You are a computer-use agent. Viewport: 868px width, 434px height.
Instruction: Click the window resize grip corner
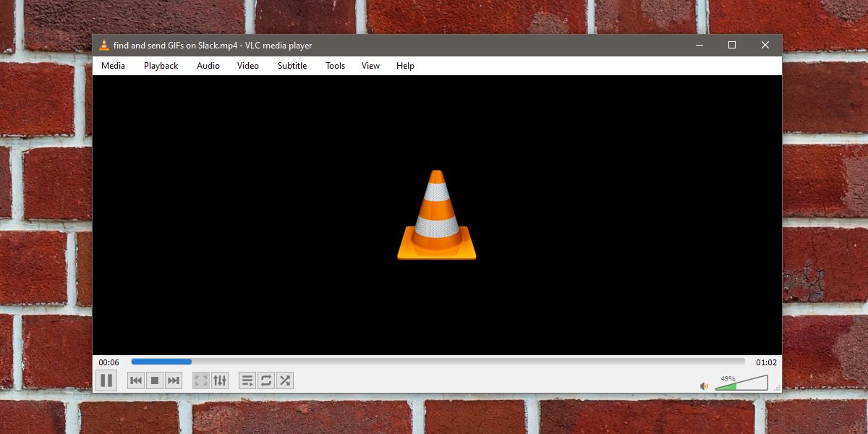778,388
